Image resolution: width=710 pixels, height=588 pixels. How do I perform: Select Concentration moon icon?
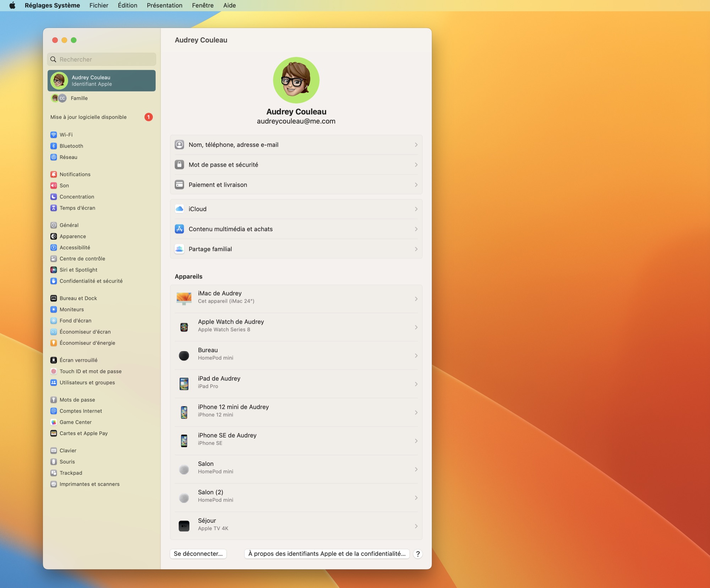[x=54, y=197]
